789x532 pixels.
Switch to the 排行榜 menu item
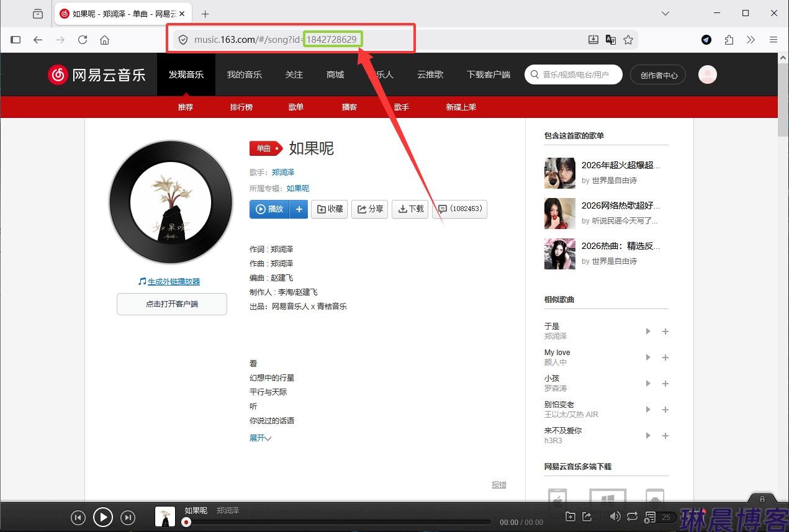(x=241, y=106)
